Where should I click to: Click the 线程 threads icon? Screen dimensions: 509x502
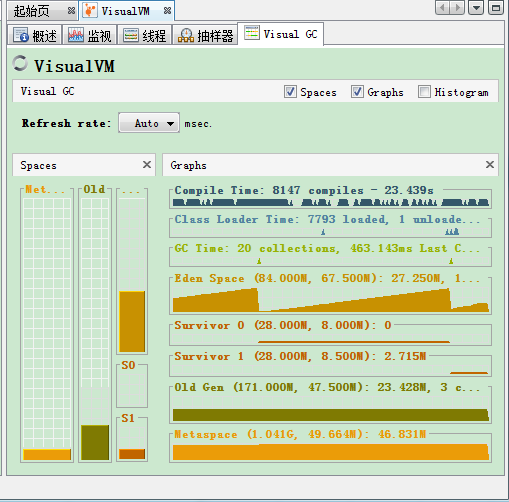click(131, 35)
